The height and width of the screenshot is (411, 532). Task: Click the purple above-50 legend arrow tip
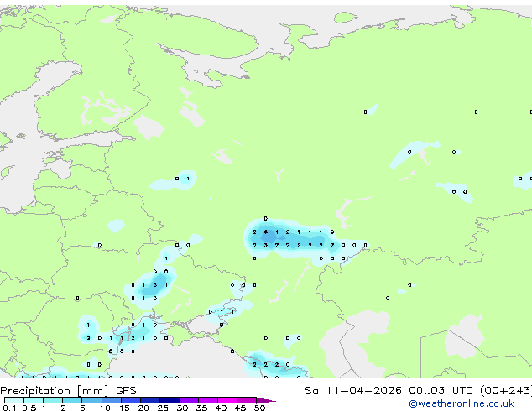point(266,400)
